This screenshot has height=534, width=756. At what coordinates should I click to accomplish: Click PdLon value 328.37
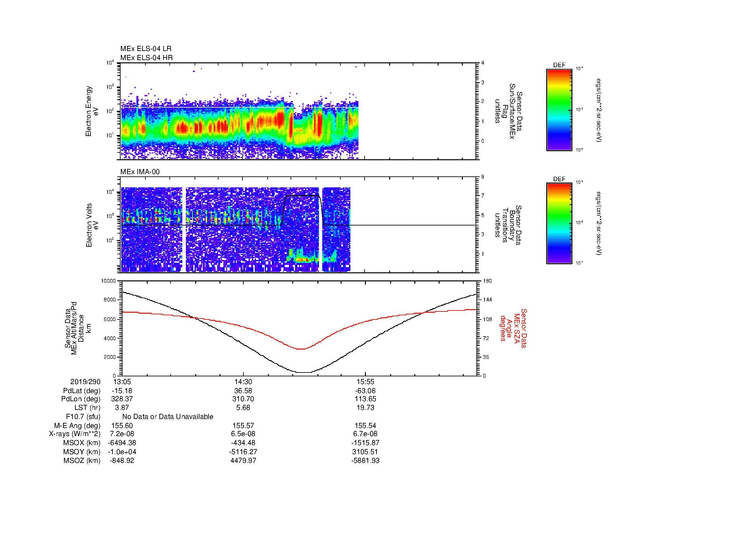(122, 399)
